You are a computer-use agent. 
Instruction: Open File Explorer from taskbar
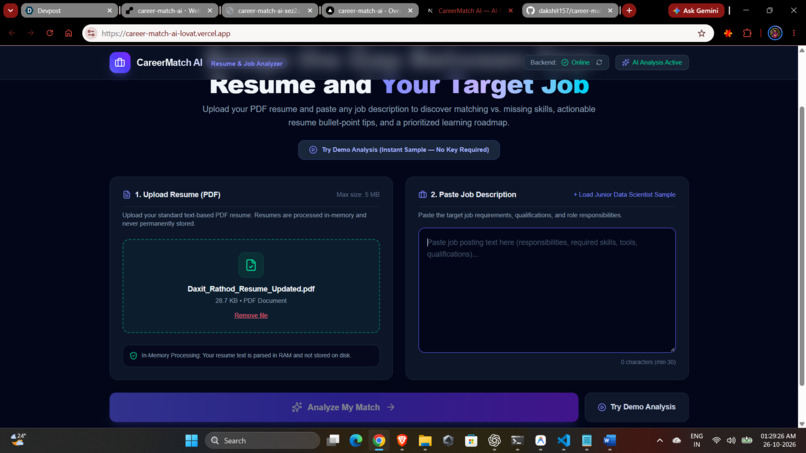coord(425,441)
